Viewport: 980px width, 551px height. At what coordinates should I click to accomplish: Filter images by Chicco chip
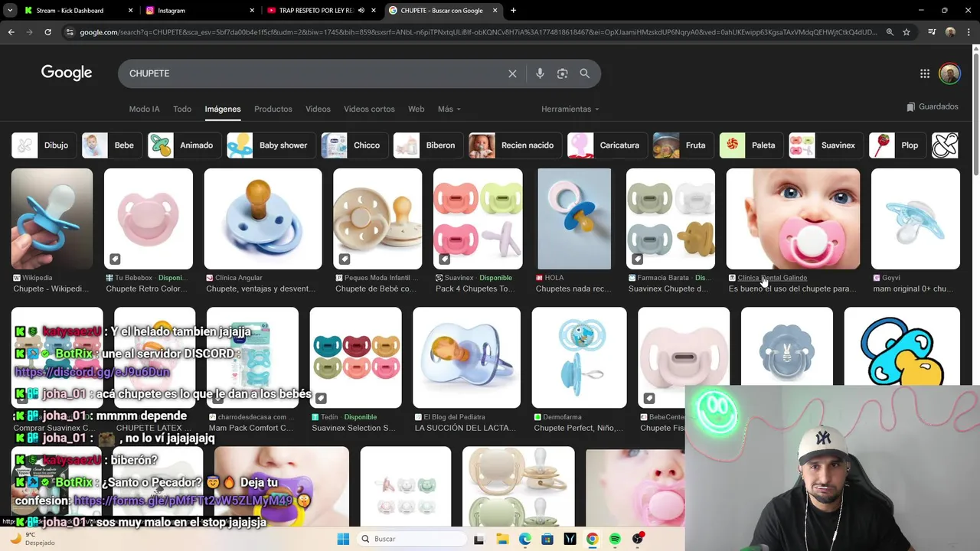(x=354, y=145)
